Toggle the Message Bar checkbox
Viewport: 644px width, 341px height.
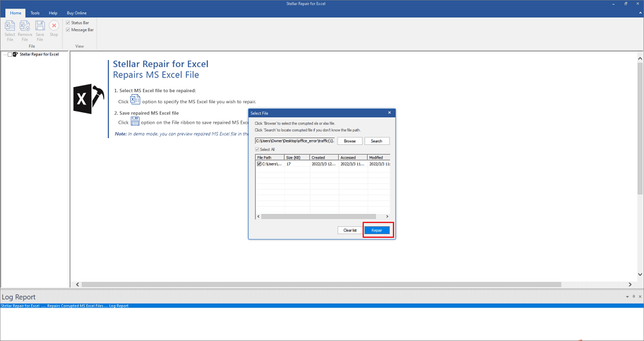pyautogui.click(x=68, y=30)
